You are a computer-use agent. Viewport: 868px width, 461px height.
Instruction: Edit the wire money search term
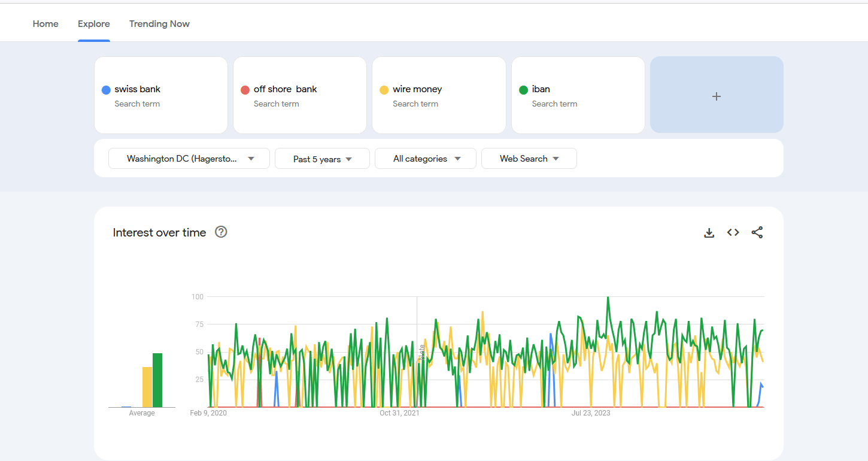(x=417, y=89)
